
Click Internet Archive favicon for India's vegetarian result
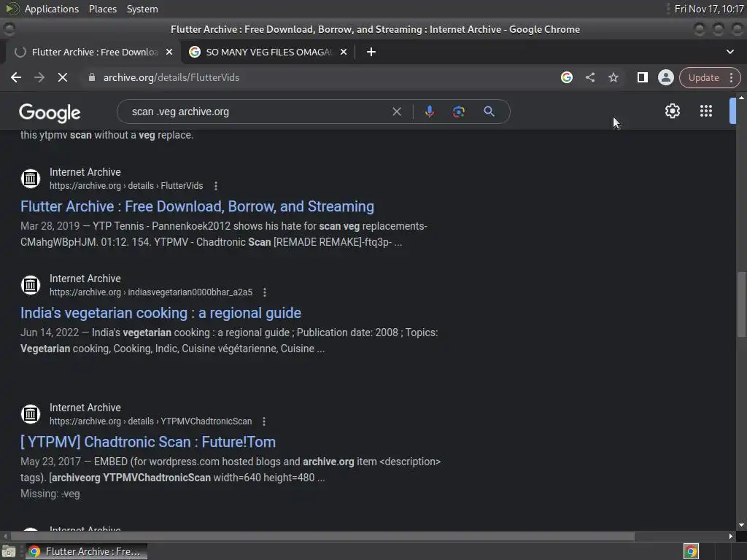tap(31, 285)
